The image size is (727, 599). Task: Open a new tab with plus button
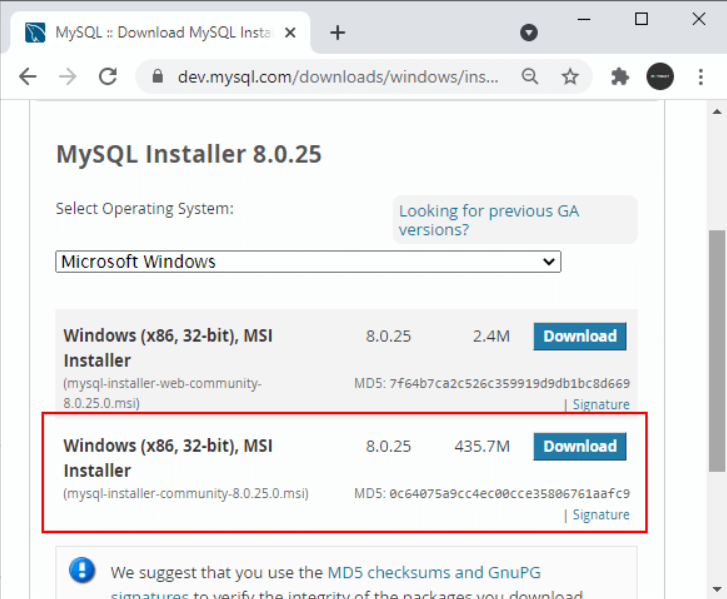coord(338,32)
